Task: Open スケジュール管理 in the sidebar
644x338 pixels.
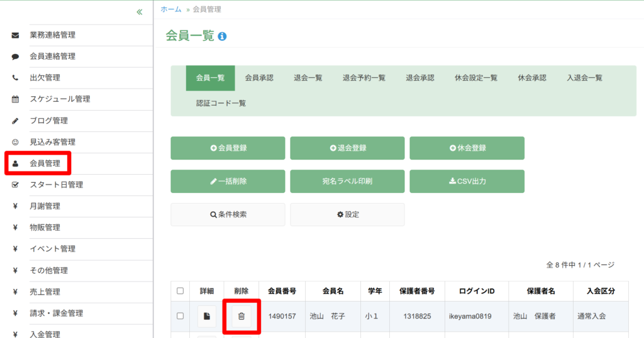Action: [x=60, y=99]
